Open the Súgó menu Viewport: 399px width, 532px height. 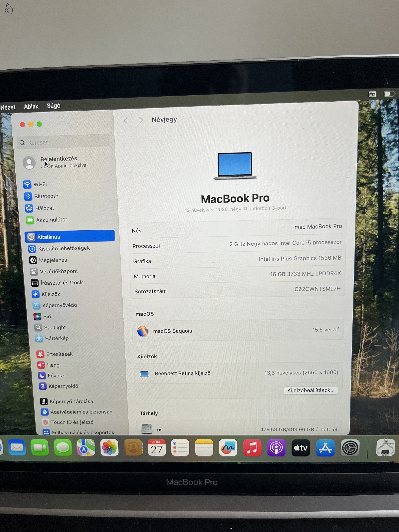click(53, 106)
